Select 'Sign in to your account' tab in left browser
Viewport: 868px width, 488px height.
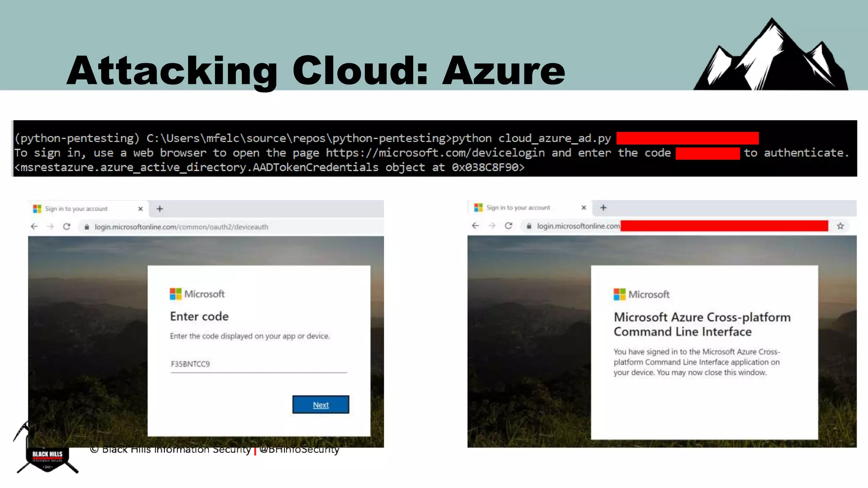click(89, 209)
